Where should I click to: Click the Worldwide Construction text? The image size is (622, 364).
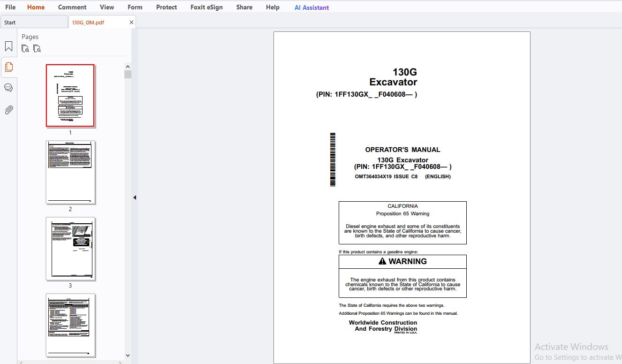point(383,323)
